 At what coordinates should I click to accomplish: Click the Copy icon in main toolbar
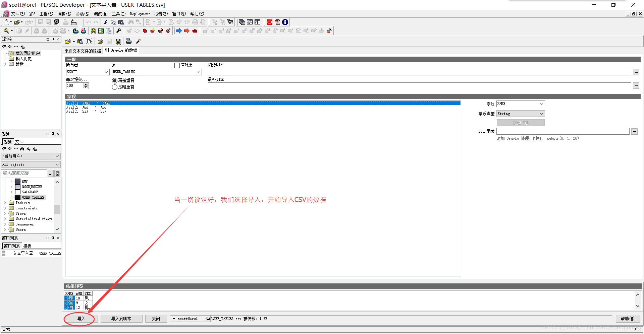click(x=113, y=22)
